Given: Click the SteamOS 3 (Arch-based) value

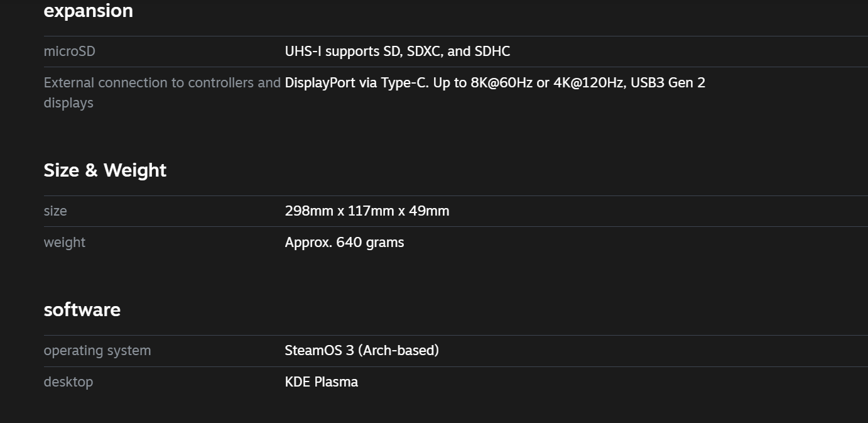Looking at the screenshot, I should 362,351.
